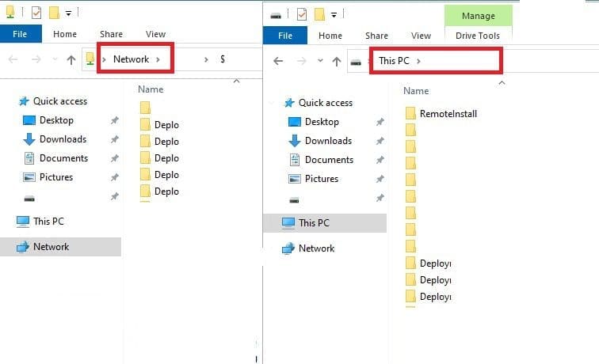Go forward in This PC window
Viewport: 599px width, 364px height.
[301, 61]
